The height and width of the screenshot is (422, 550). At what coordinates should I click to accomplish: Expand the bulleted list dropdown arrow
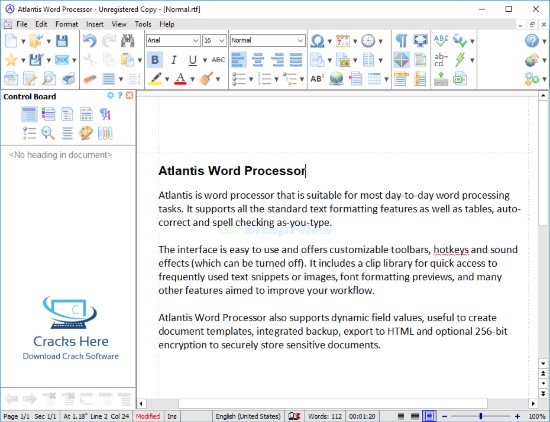point(251,79)
